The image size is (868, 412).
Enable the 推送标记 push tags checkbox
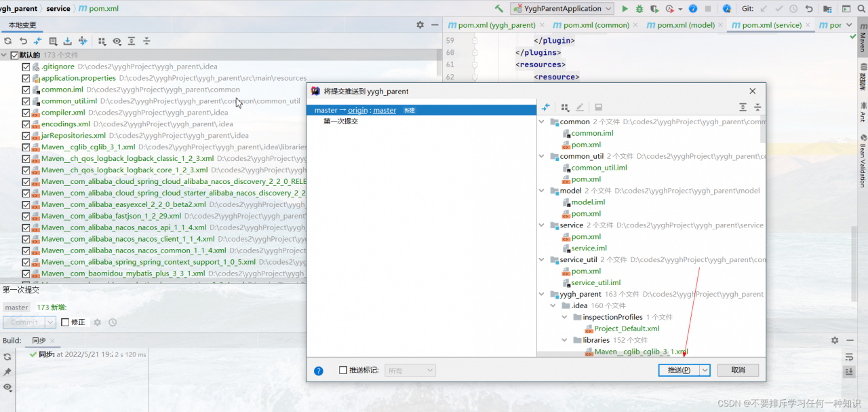343,371
